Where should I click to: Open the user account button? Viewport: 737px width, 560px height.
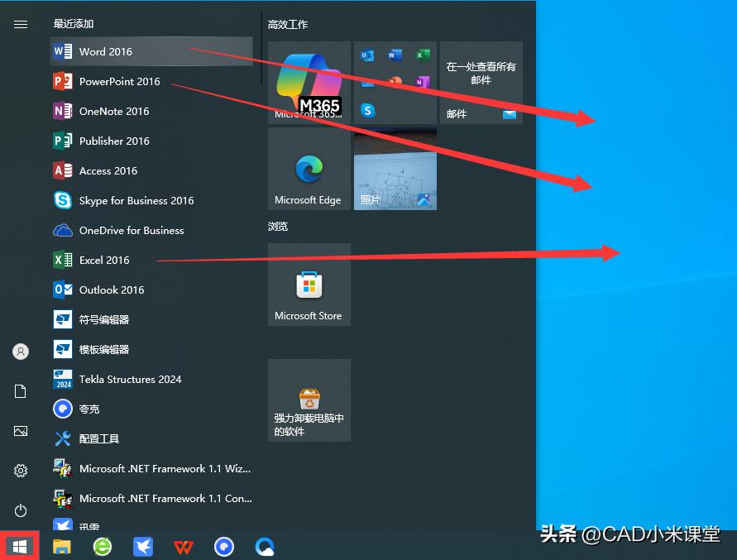[x=20, y=352]
